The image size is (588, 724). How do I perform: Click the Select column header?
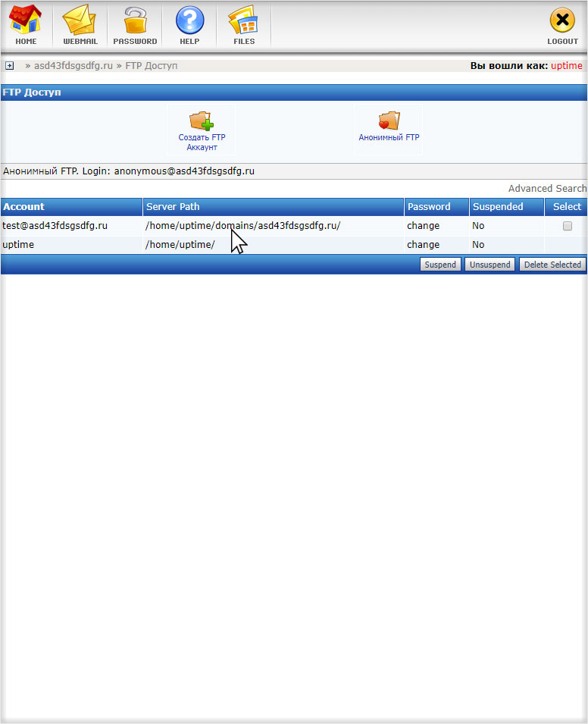pos(567,207)
